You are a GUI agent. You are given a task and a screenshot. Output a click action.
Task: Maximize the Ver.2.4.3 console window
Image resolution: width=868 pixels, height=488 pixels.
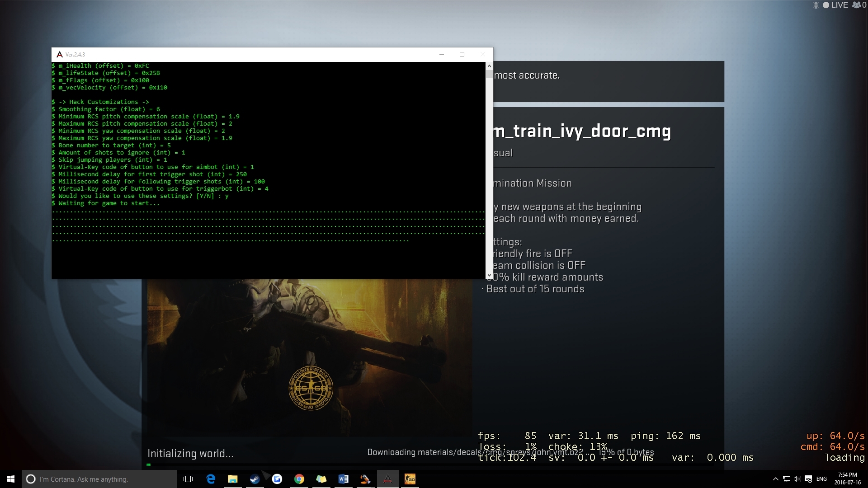pyautogui.click(x=462, y=54)
